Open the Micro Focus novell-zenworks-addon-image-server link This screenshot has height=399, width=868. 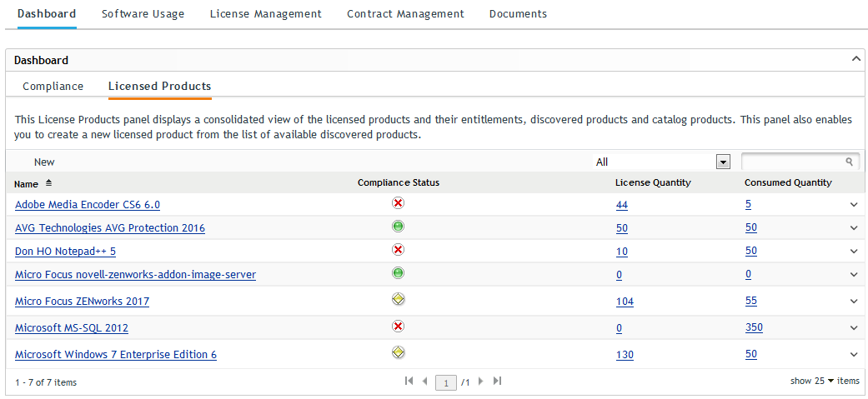[x=135, y=274]
